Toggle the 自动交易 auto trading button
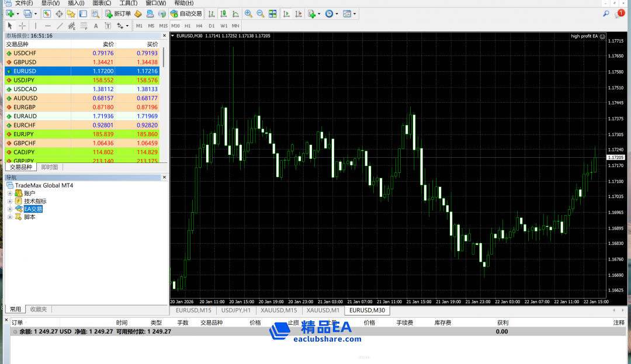631x364 pixels. [x=187, y=13]
